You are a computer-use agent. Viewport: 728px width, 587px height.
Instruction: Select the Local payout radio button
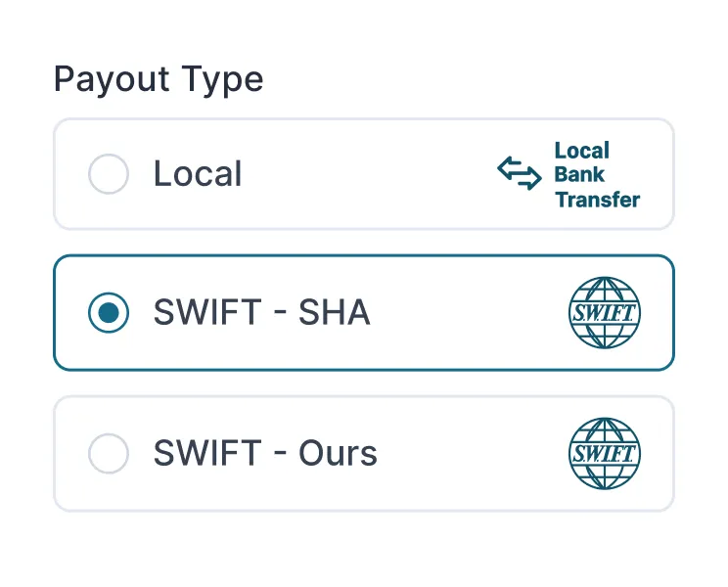[109, 175]
